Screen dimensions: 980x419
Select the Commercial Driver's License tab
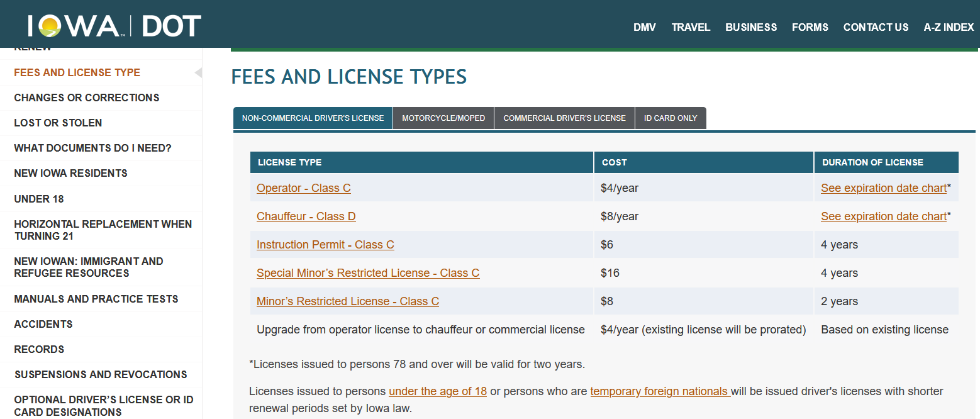click(x=564, y=118)
